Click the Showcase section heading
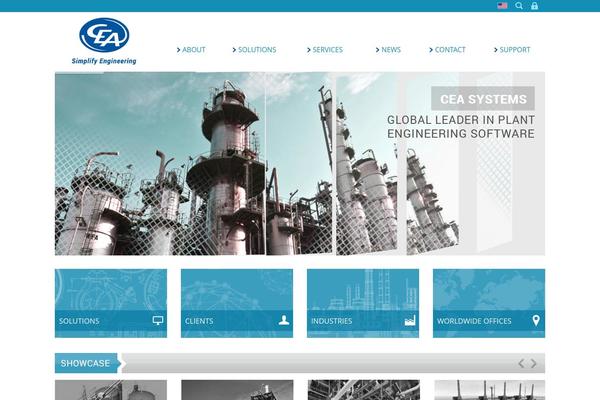600x400 pixels. coord(86,363)
